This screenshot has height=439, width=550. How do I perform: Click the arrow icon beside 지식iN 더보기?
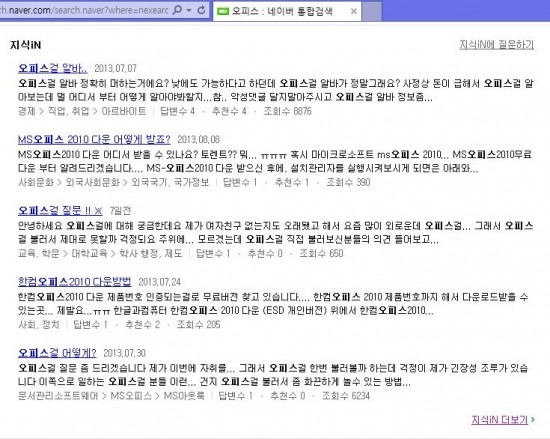point(533,419)
